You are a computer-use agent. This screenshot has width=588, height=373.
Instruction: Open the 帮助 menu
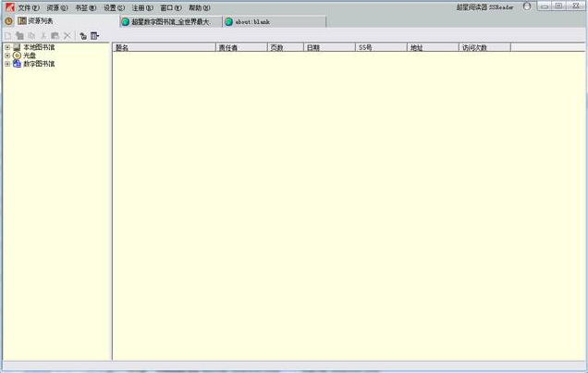(199, 7)
